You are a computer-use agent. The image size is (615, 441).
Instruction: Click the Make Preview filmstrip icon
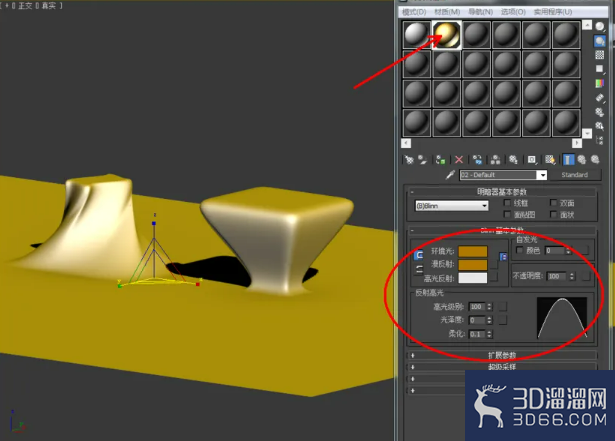[600, 97]
